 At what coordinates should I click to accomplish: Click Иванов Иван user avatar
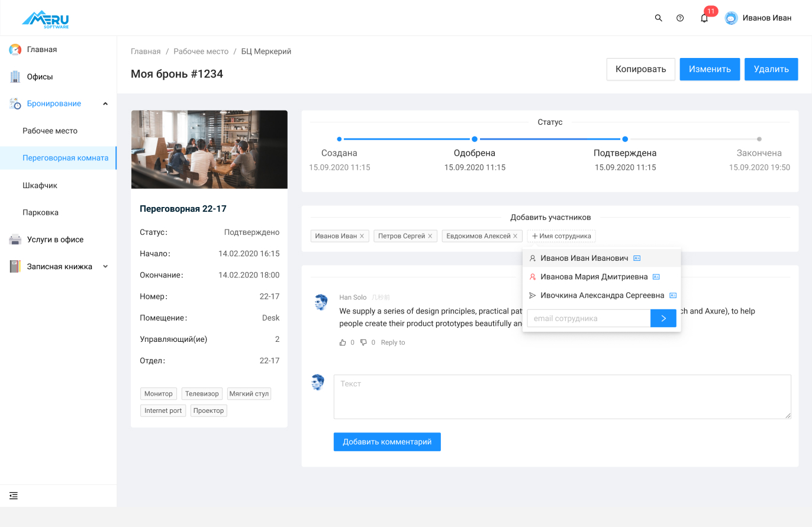[732, 18]
